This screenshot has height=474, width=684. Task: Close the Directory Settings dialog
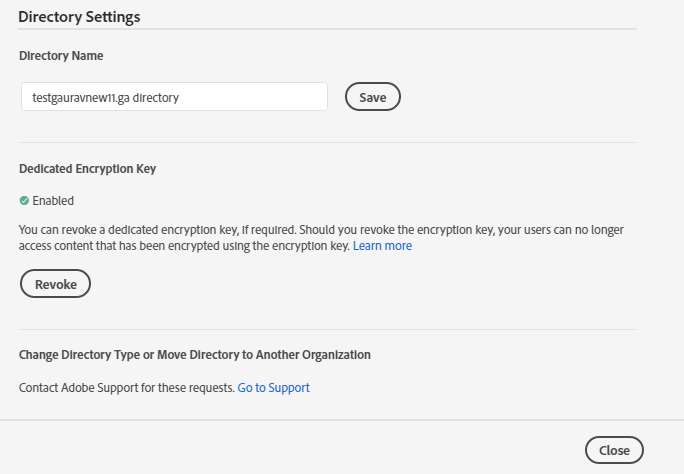coord(614,450)
